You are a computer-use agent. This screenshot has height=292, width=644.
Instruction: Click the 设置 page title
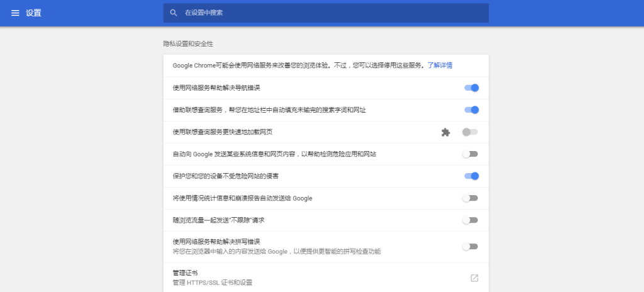34,13
